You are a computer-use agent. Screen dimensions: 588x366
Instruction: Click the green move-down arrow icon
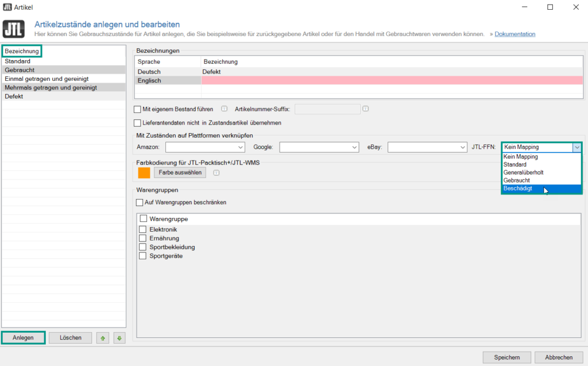click(x=119, y=338)
